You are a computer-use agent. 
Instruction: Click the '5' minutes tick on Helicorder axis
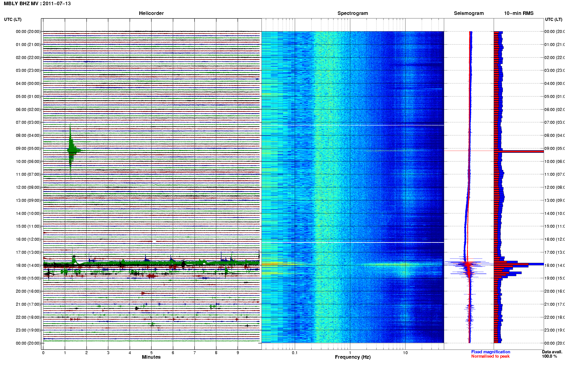pyautogui.click(x=151, y=353)
